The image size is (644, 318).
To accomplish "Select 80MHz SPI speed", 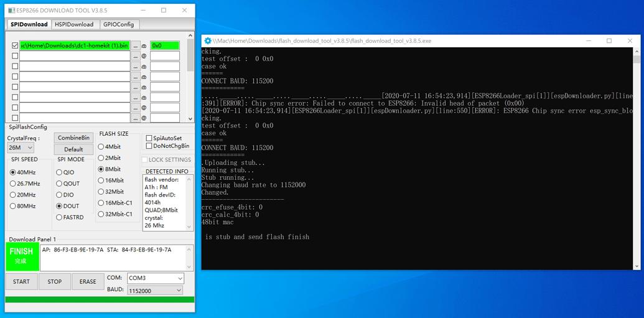I will tap(12, 206).
